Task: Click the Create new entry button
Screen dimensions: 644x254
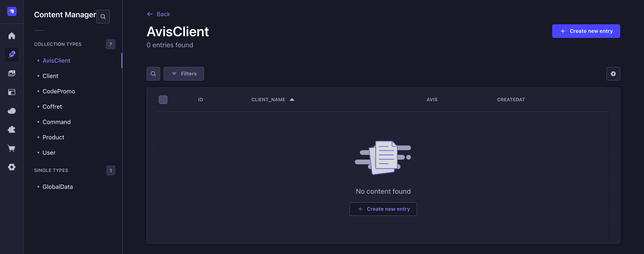Action: (586, 31)
